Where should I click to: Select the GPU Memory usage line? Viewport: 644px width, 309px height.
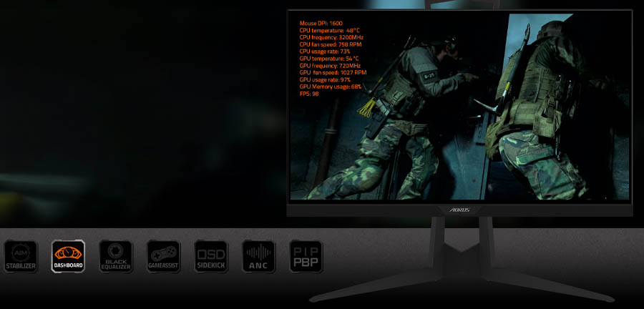[x=331, y=87]
